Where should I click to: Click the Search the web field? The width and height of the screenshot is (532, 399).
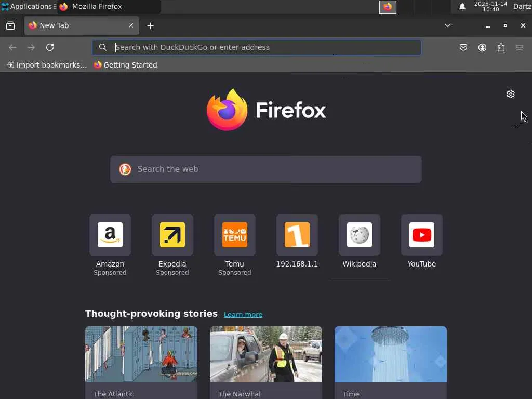click(x=266, y=169)
